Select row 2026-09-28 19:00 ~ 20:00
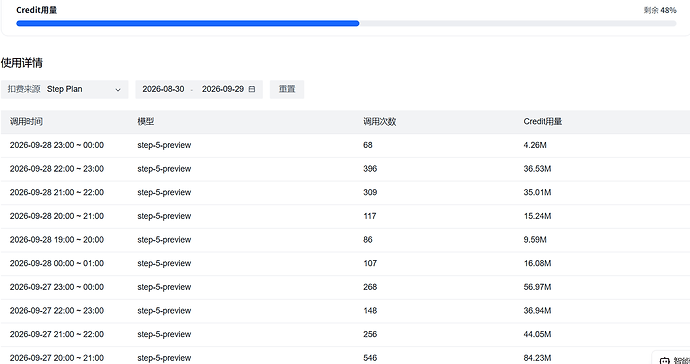Viewport: 690px width, 364px height. coord(345,240)
